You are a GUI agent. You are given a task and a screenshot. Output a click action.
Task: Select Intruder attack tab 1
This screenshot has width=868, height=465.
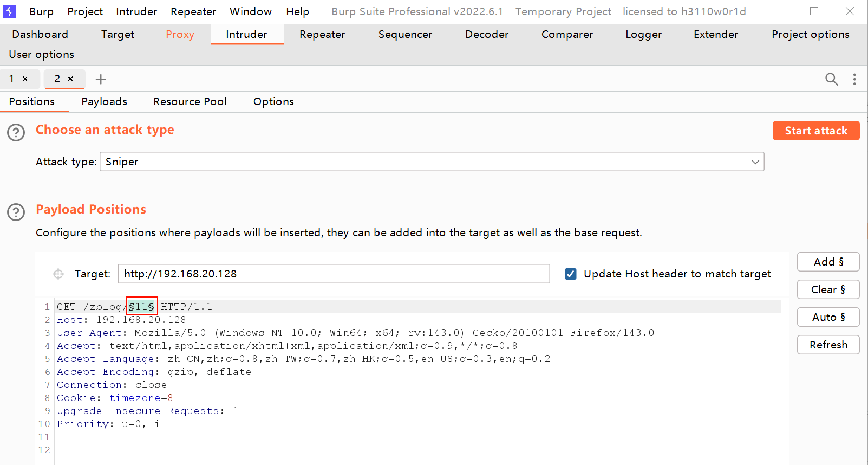(x=11, y=79)
